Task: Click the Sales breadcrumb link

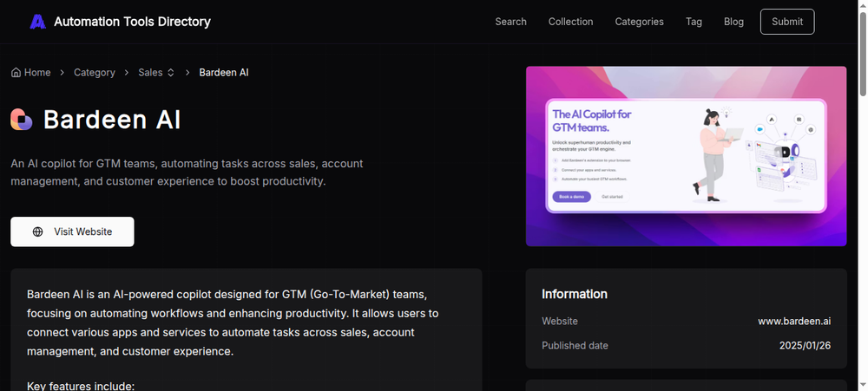Action: tap(150, 73)
